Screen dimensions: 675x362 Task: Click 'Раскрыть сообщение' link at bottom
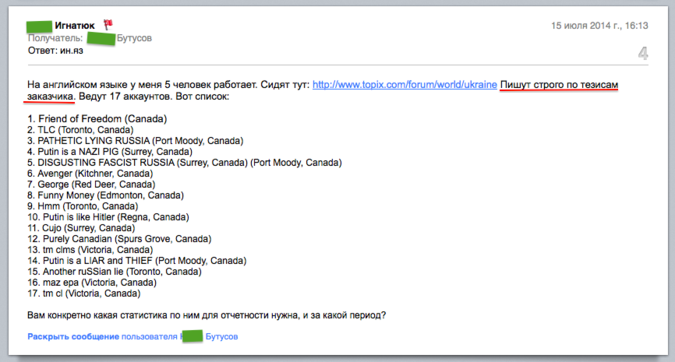click(73, 337)
